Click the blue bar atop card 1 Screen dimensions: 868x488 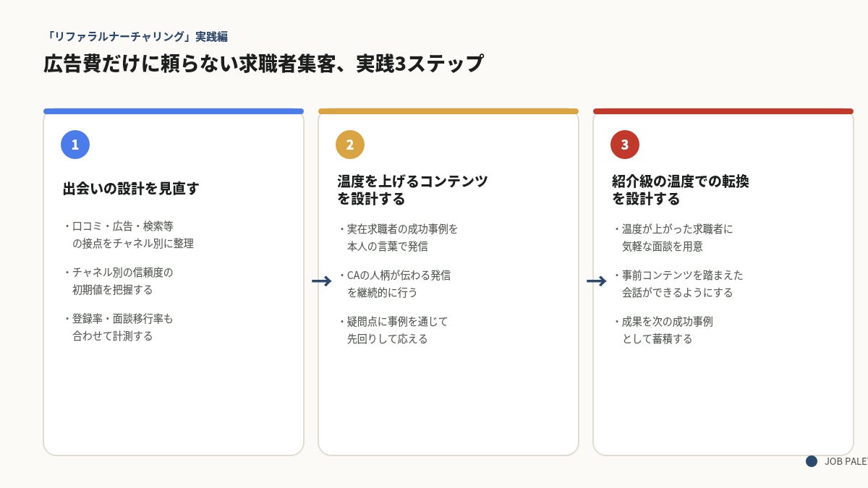click(x=174, y=111)
